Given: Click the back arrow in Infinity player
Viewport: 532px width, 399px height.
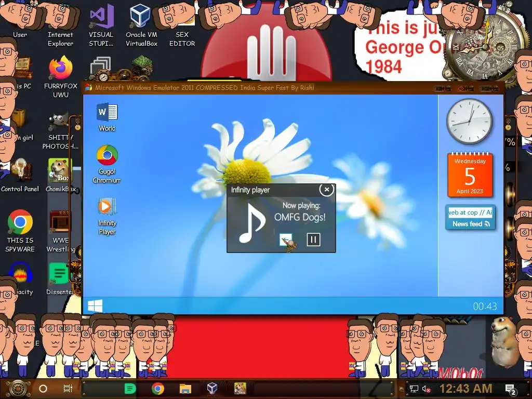Looking at the screenshot, I should tap(286, 240).
